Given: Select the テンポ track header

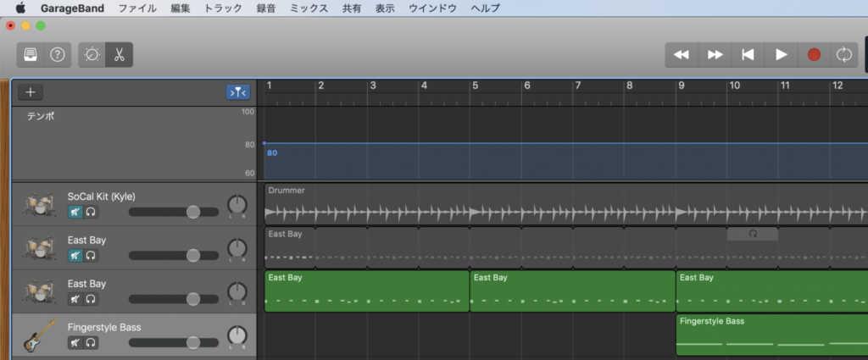Looking at the screenshot, I should (134, 143).
